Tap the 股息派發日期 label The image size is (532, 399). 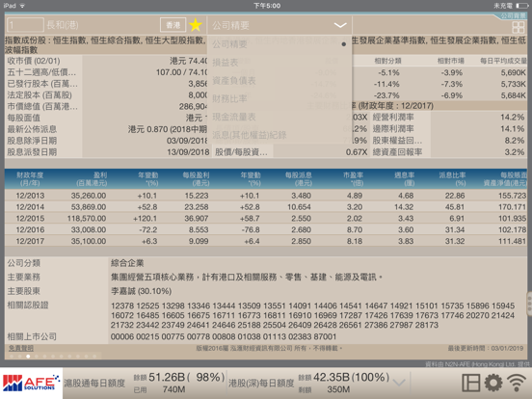click(x=32, y=152)
